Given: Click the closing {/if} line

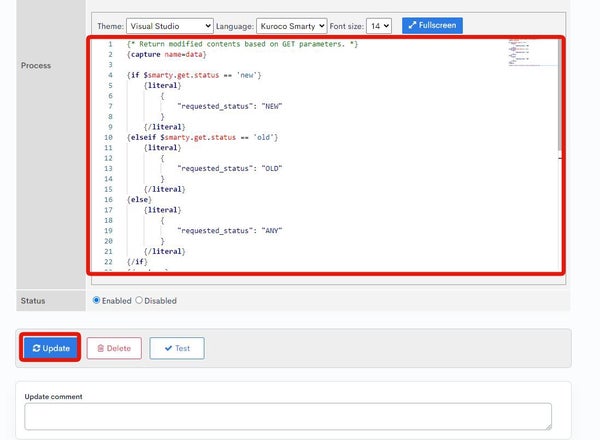Looking at the screenshot, I should tap(137, 262).
